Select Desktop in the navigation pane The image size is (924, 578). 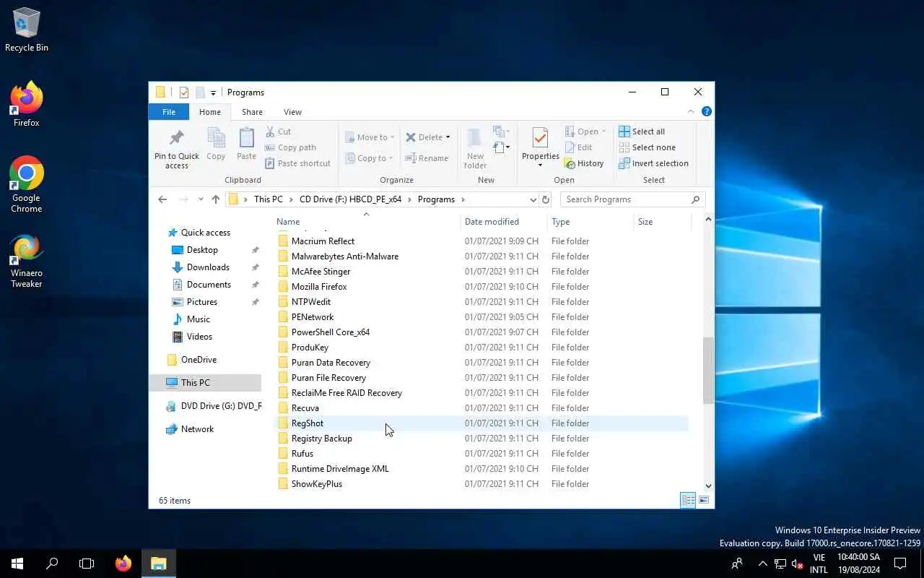tap(202, 250)
